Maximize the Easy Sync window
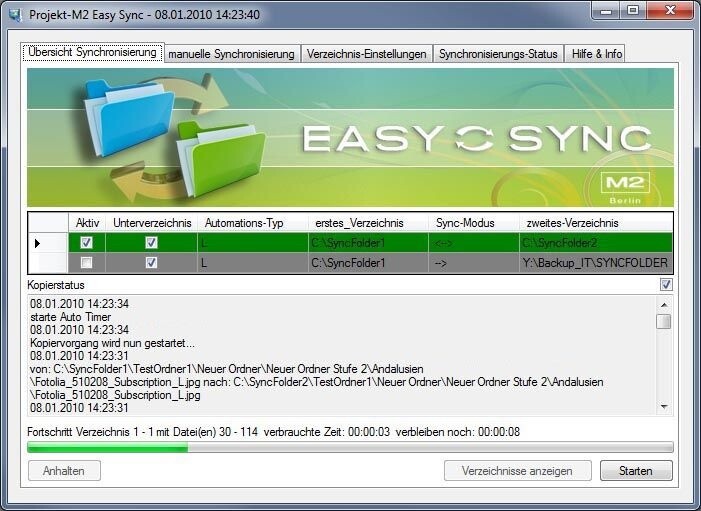The height and width of the screenshot is (511, 701). coord(633,11)
